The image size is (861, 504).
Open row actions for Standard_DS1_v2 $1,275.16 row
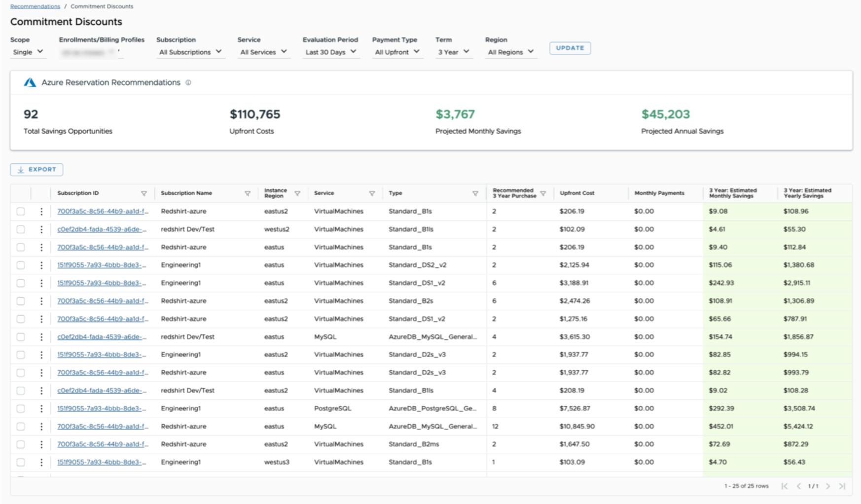coord(41,319)
